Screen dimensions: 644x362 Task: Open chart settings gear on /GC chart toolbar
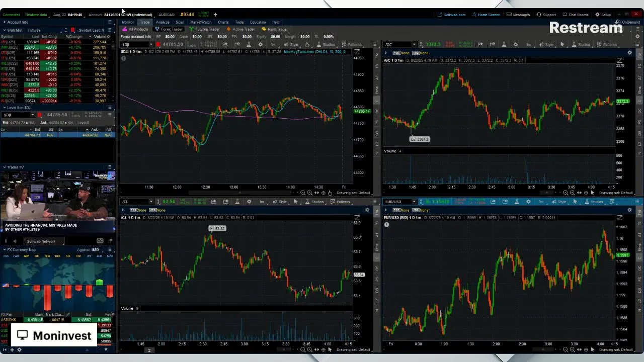click(516, 45)
